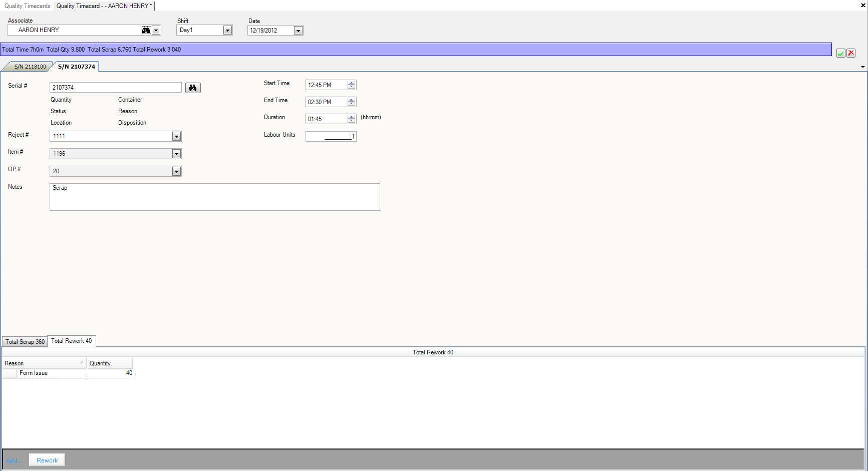Click the row selector beside Form Issue
The image size is (868, 471).
pos(10,373)
